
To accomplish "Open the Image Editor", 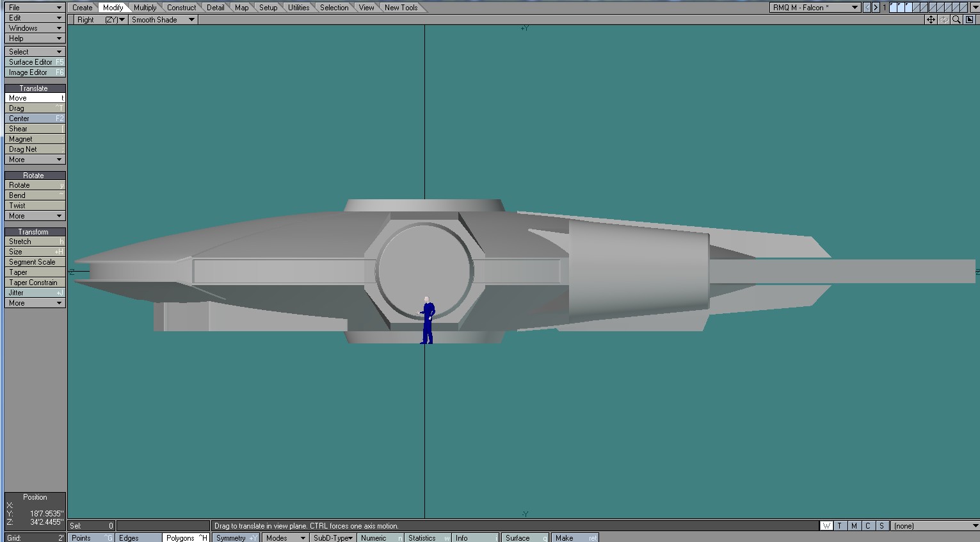I will point(35,72).
